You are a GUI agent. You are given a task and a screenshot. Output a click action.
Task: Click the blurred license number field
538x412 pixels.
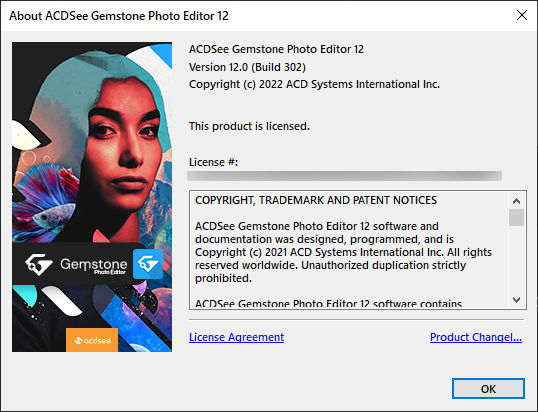344,176
